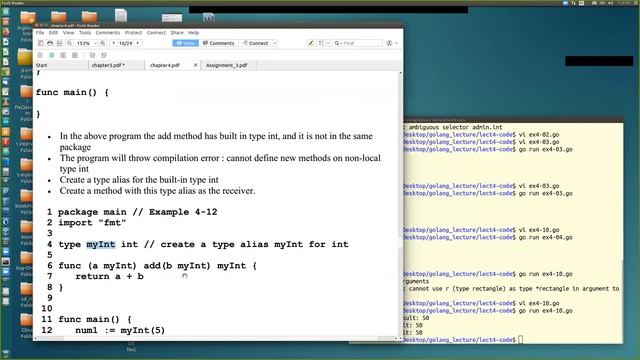This screenshot has width=640, height=360.
Task: Open the Tools menu
Action: click(x=85, y=33)
